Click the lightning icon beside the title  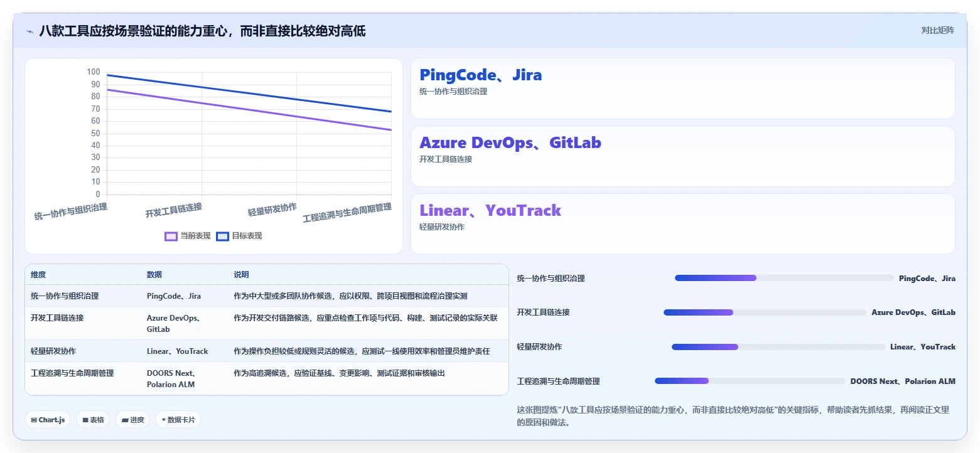[30, 31]
